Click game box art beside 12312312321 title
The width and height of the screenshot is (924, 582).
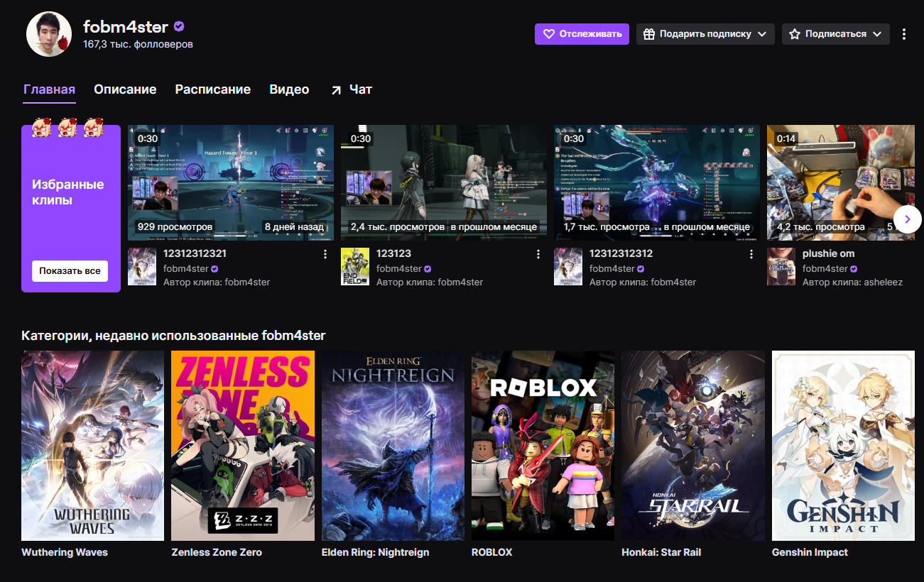[x=142, y=267]
